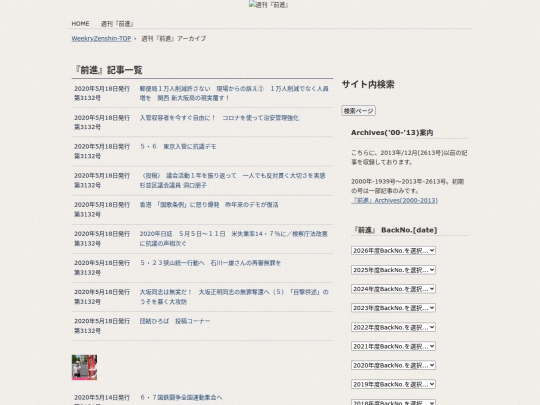
Task: Click the date beside 団結ひろば 投稿コーナー
Action: click(102, 321)
